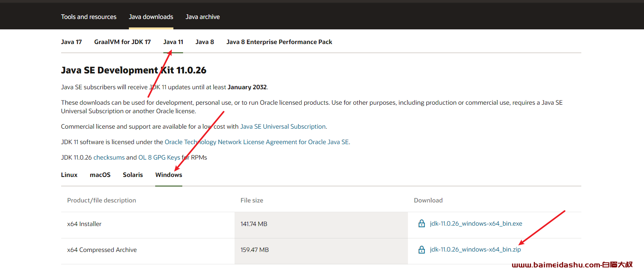Select the macOS platform tab
Screen dimensions: 644x279
(100, 175)
